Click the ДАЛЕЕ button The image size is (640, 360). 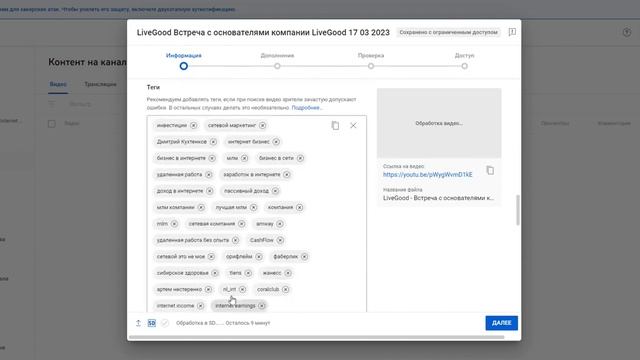point(502,323)
